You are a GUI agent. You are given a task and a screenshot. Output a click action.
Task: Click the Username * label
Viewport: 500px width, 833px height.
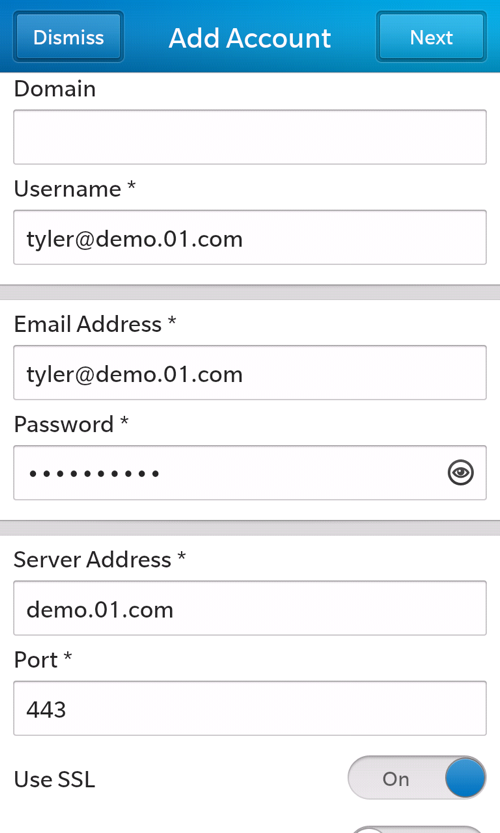point(75,189)
